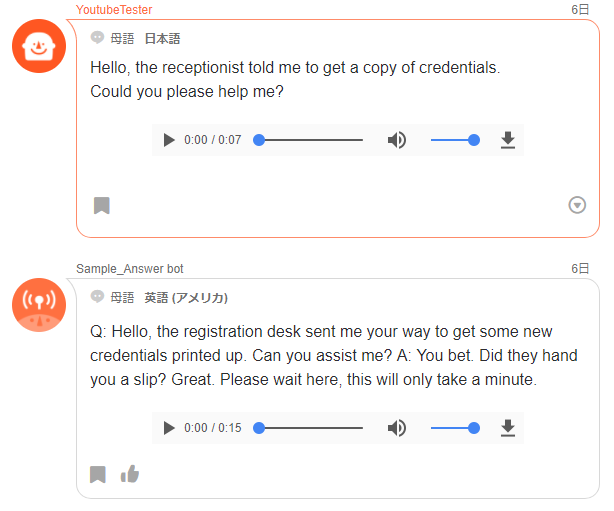This screenshot has width=614, height=511.
Task: Like the Sample_Answer bot reply
Action: pyautogui.click(x=130, y=474)
